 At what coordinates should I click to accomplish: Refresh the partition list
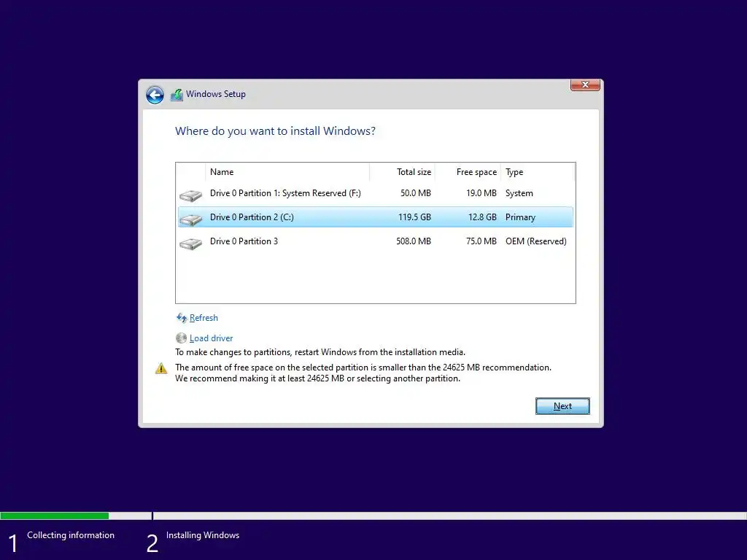click(x=204, y=318)
